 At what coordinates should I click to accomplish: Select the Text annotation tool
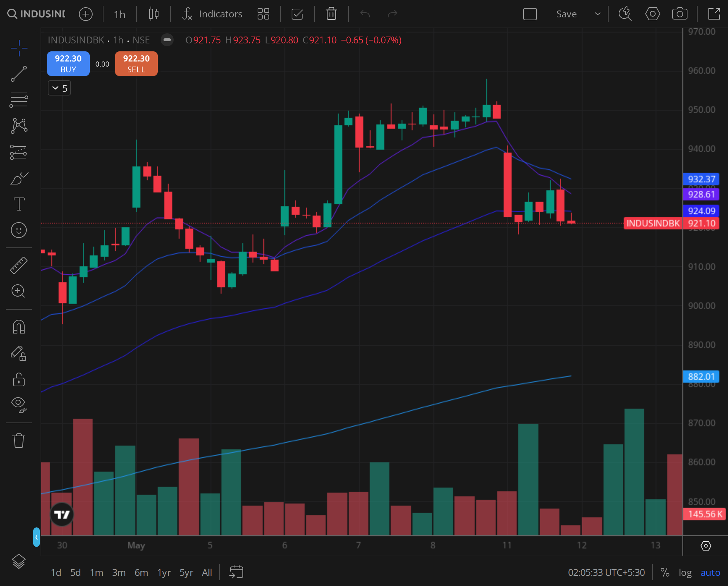(x=19, y=204)
